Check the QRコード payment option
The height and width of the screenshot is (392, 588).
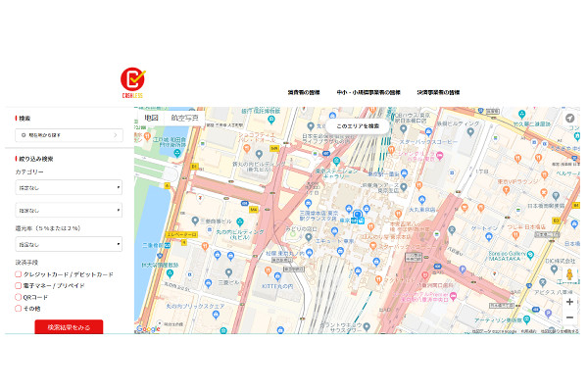coord(18,297)
